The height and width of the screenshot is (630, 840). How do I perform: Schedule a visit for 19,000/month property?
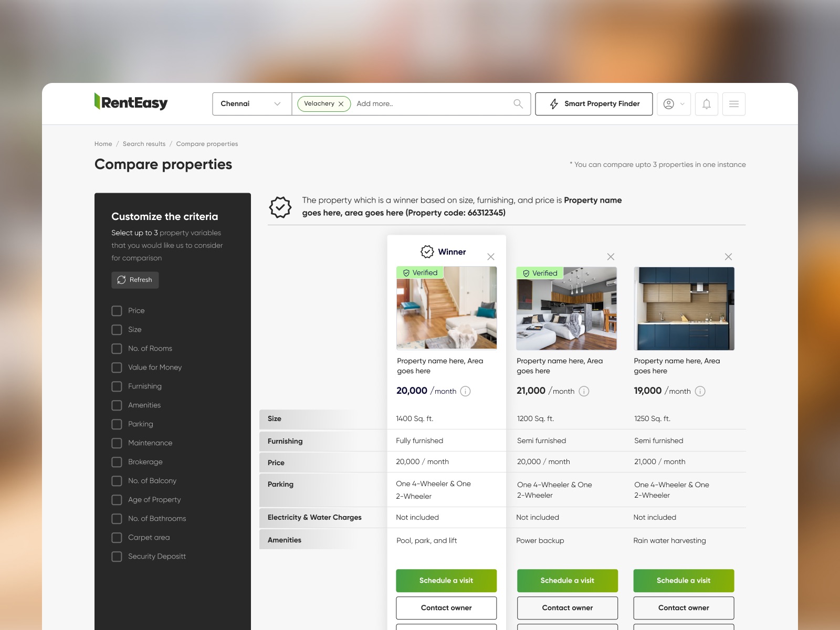coord(684,581)
